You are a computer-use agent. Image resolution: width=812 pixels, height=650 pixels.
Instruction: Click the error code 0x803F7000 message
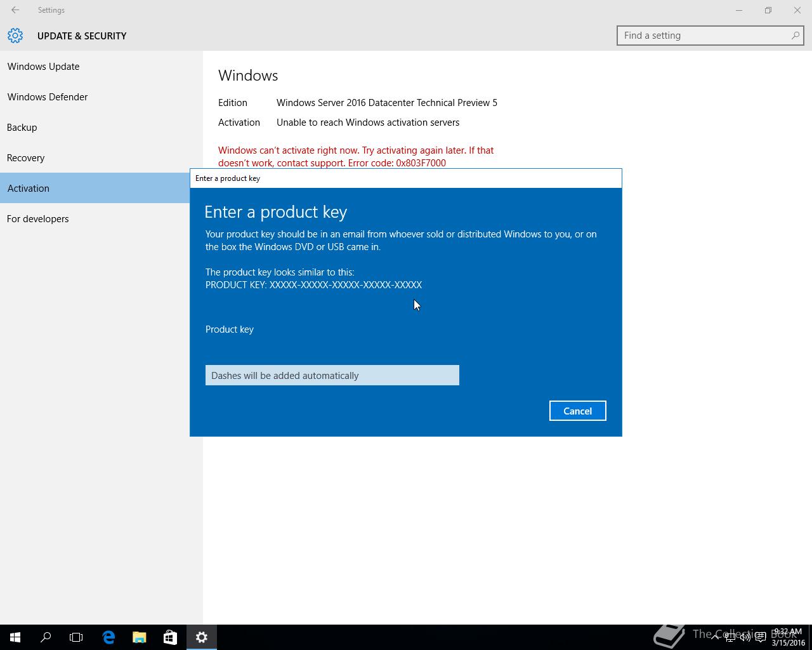[356, 157]
